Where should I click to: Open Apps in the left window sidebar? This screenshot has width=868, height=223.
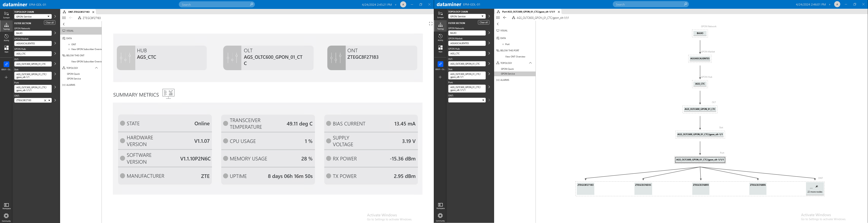6,49
